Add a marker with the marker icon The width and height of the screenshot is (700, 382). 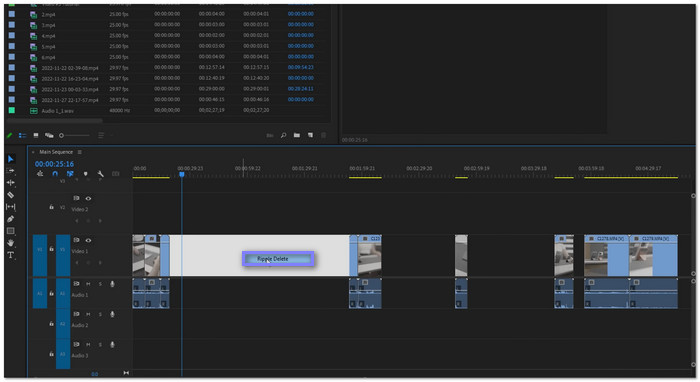click(x=85, y=174)
